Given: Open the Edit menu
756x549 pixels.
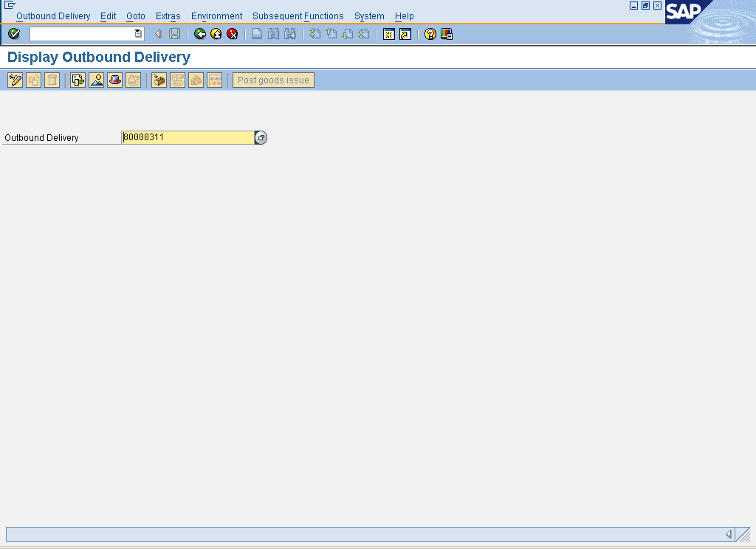Looking at the screenshot, I should [108, 16].
